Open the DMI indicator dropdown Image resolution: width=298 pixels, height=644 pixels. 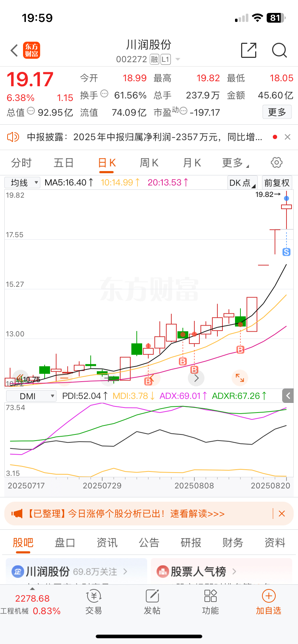point(31,396)
